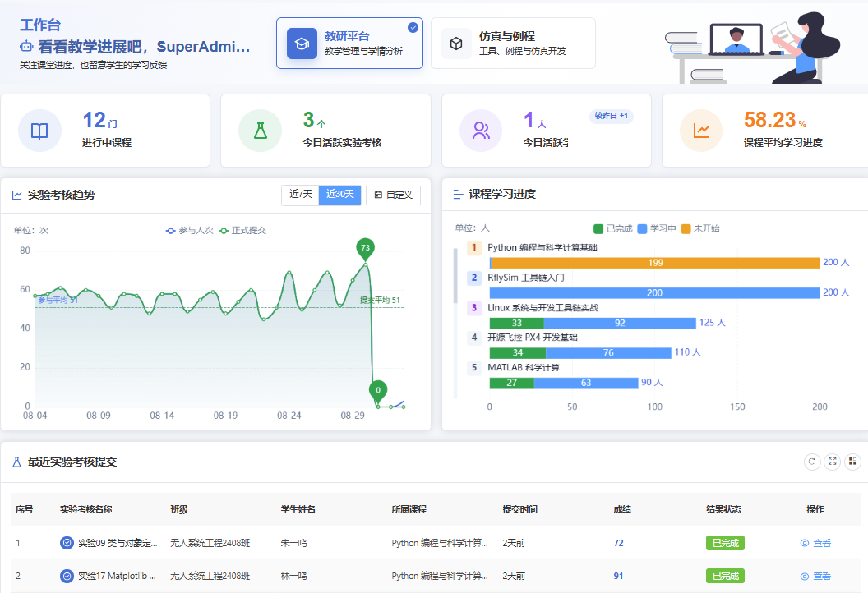Click 查看 for the 林一鸣 submission

click(816, 577)
